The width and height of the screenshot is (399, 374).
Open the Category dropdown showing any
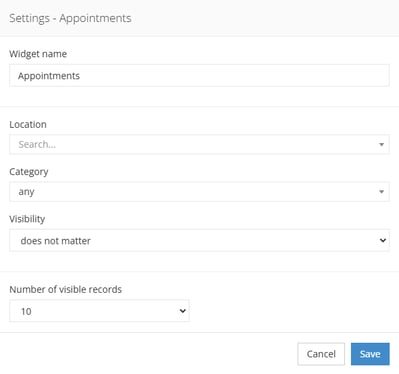[x=199, y=192]
